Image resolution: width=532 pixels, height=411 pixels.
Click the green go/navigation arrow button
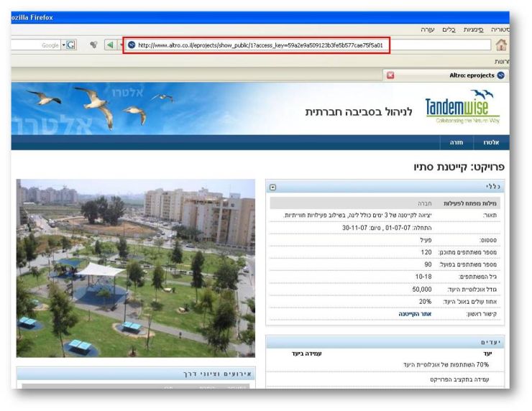[x=109, y=45]
